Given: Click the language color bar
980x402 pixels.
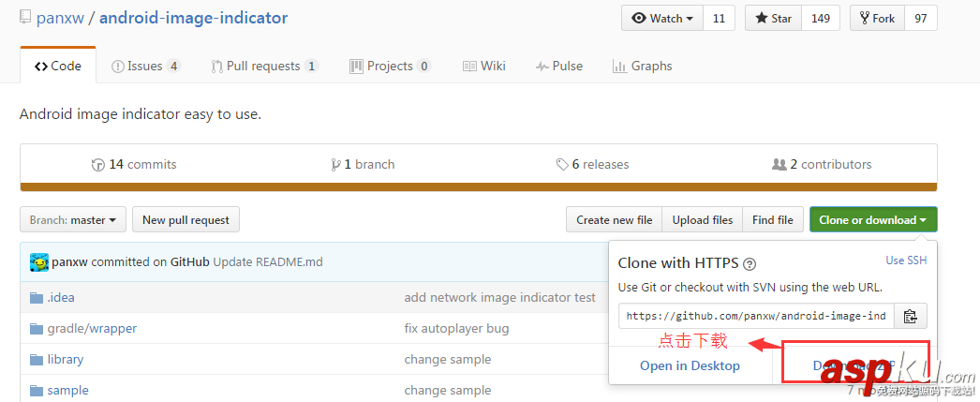Looking at the screenshot, I should [x=478, y=186].
